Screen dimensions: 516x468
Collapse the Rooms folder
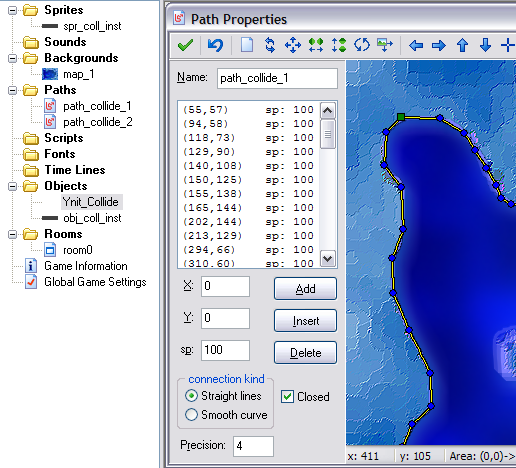click(12, 234)
